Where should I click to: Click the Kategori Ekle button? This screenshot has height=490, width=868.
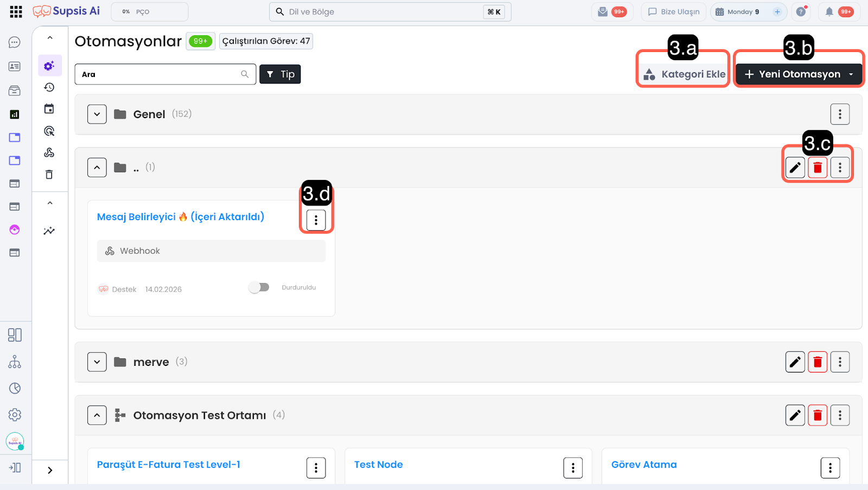[684, 74]
